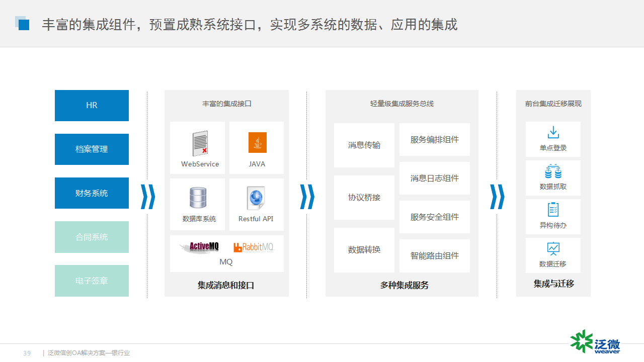Click the orange JAVA logo icon
Image resolution: width=644 pixels, height=362 pixels.
point(258,142)
